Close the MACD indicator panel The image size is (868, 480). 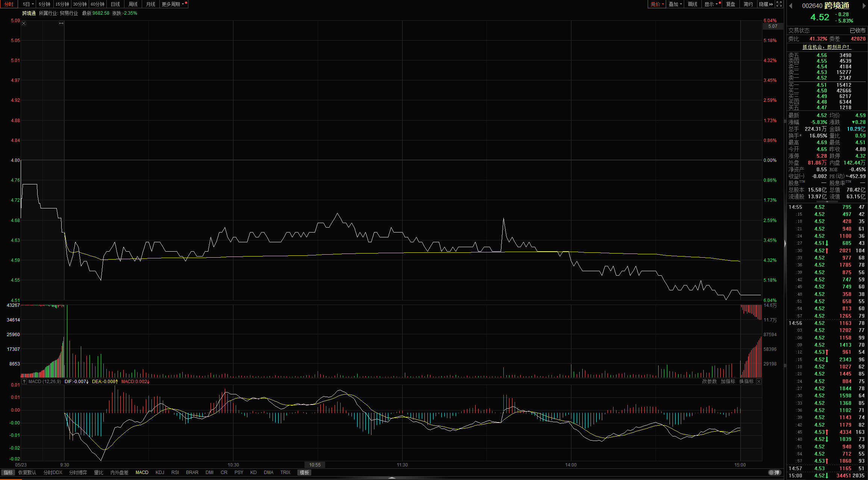pos(759,382)
